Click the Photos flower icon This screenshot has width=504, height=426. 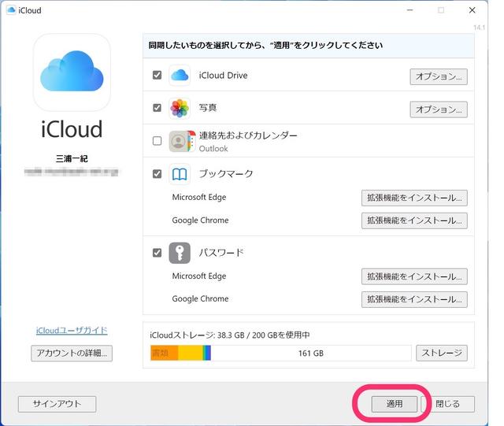tap(180, 108)
